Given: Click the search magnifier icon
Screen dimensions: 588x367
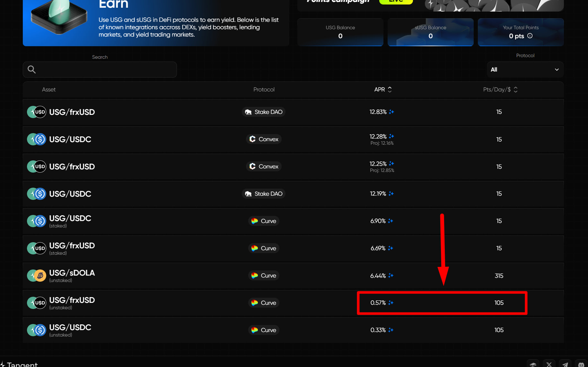Looking at the screenshot, I should pyautogui.click(x=31, y=69).
